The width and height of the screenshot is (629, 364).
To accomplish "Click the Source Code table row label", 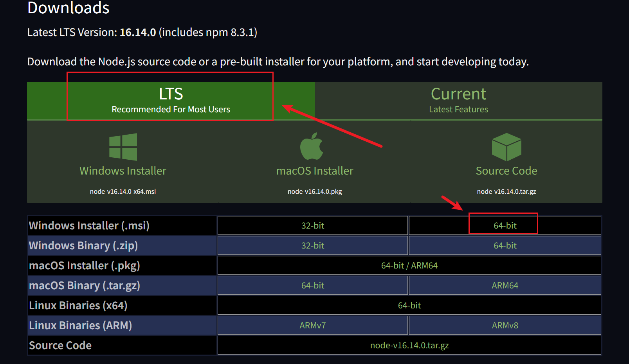I will coord(60,345).
